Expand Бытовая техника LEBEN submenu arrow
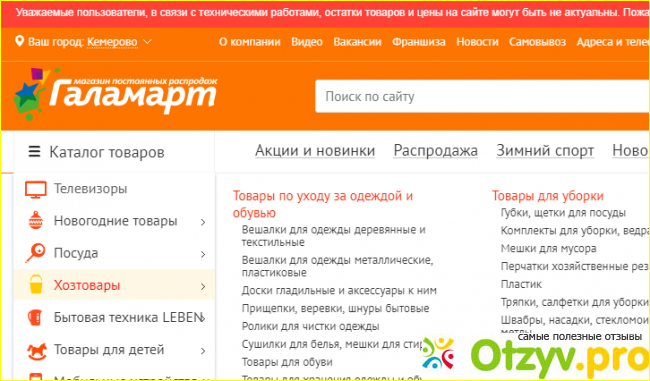The image size is (650, 381). point(203,318)
